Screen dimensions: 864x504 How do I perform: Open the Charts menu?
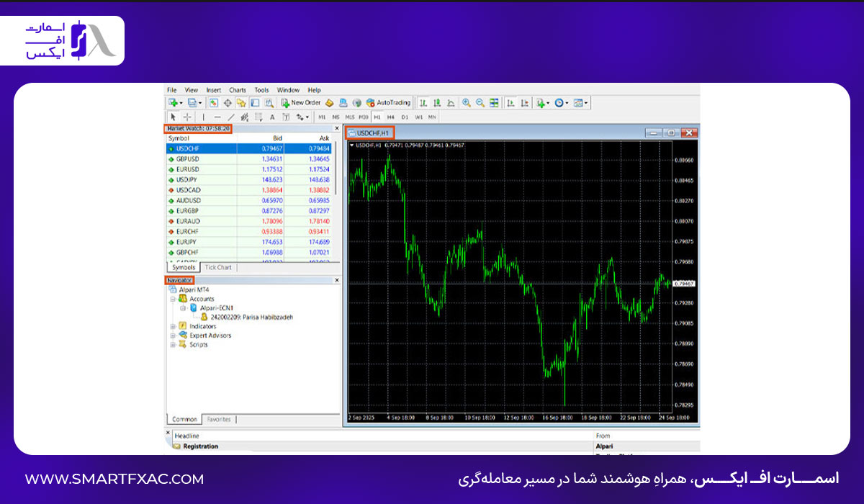tap(238, 90)
